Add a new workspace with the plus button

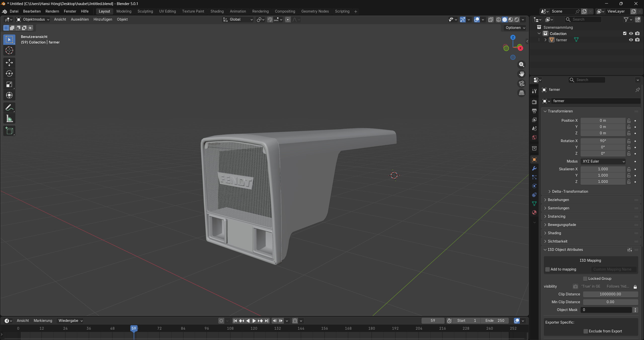point(356,11)
